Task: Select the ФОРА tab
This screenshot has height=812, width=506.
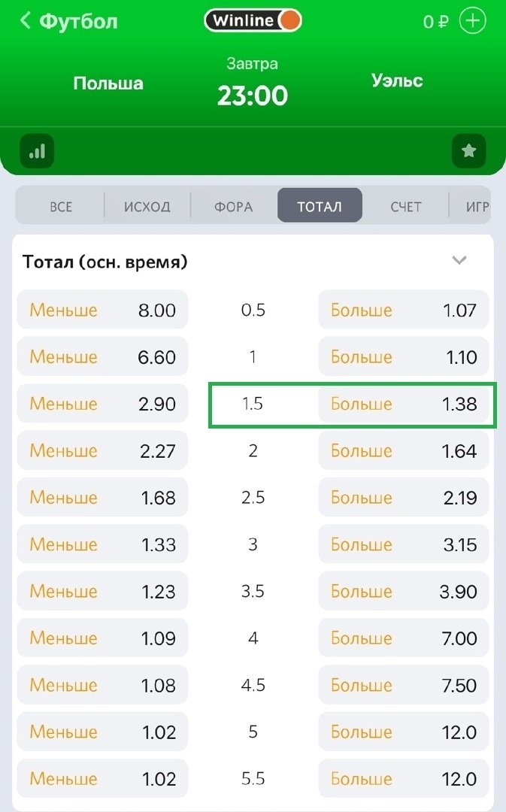Action: click(x=233, y=206)
